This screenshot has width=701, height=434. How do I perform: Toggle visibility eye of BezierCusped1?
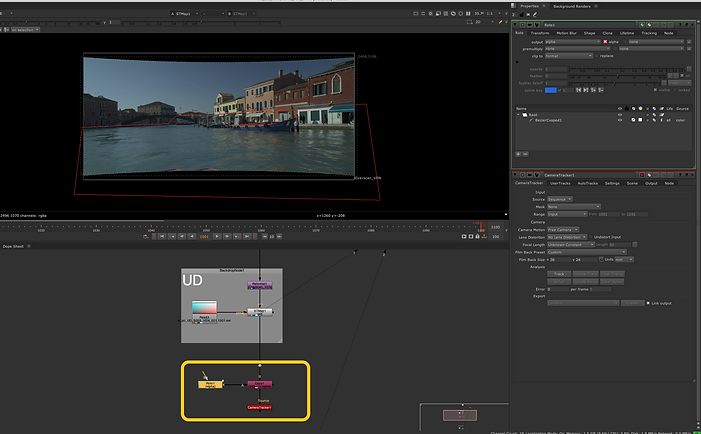620,120
